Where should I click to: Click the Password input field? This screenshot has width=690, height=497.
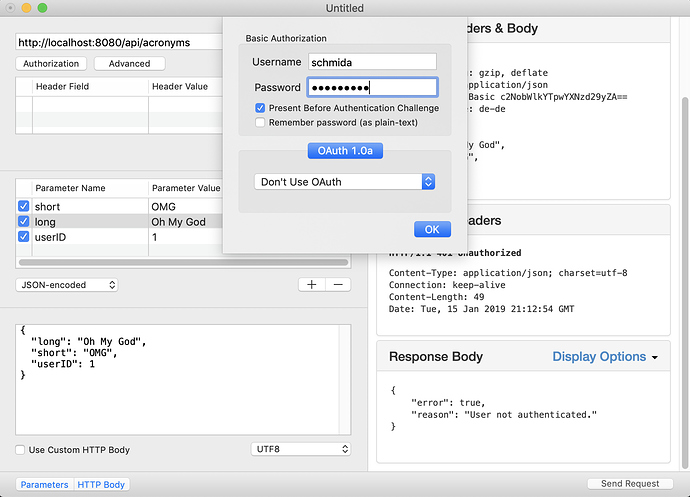[372, 88]
